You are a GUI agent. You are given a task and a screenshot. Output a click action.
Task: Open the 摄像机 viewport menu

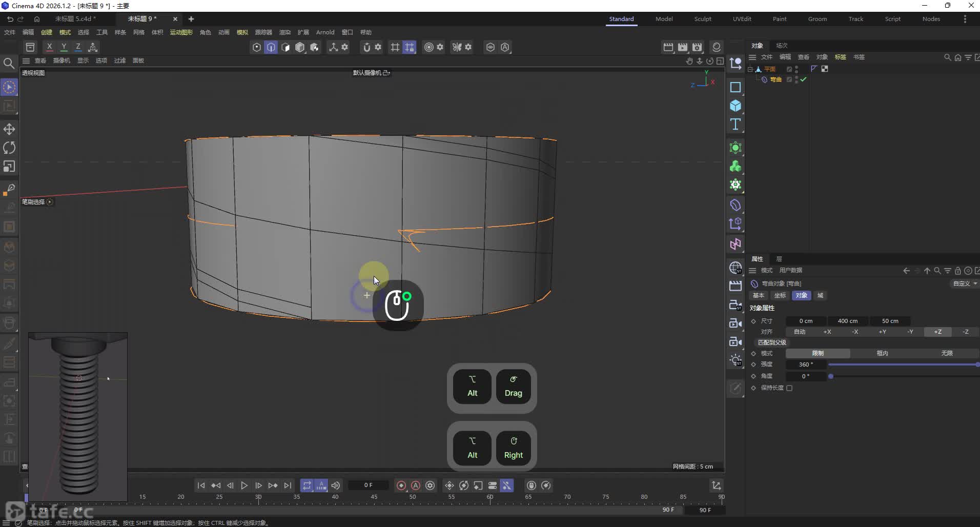click(62, 60)
